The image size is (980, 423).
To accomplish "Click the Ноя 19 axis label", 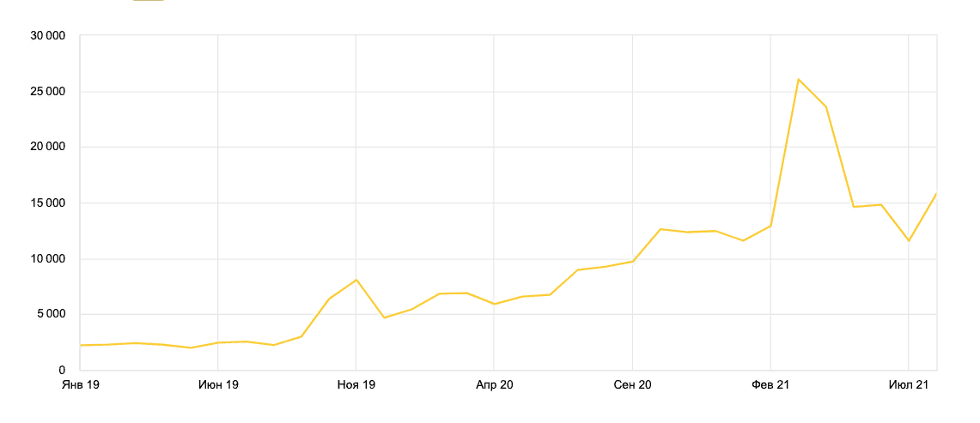I will (x=356, y=385).
